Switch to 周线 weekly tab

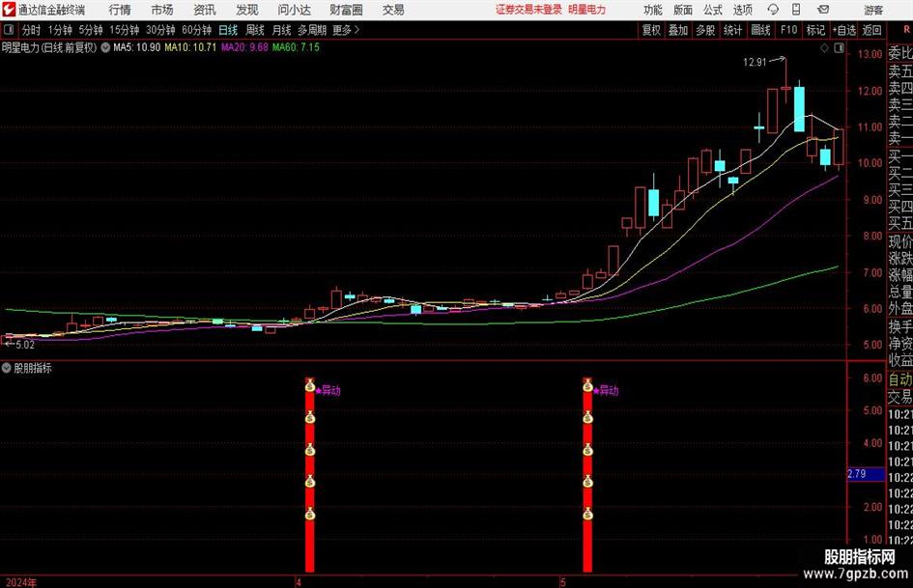pos(255,30)
